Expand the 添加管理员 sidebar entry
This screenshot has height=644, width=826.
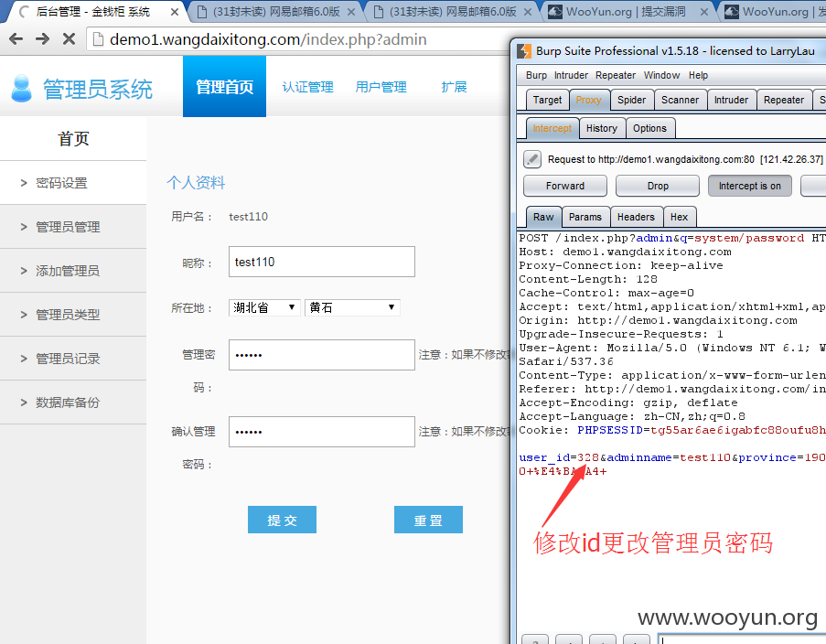[x=73, y=271]
